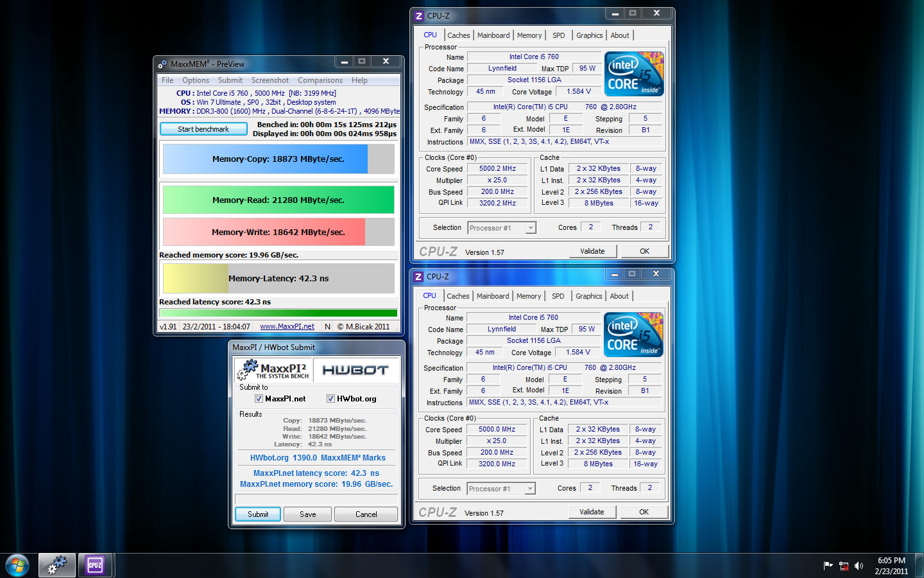Click the taskbar clock showing 6:05 PM
The height and width of the screenshot is (578, 924).
tap(891, 566)
